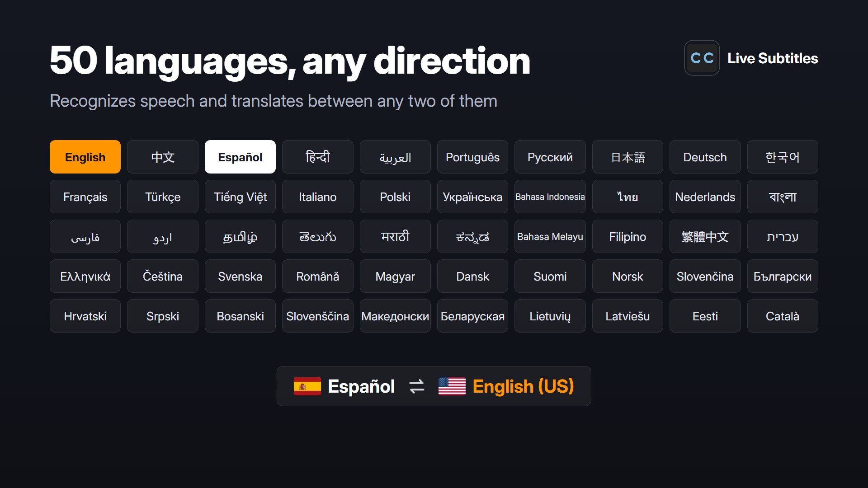
Task: Choose the हिन्दी language chip
Action: coord(318,157)
